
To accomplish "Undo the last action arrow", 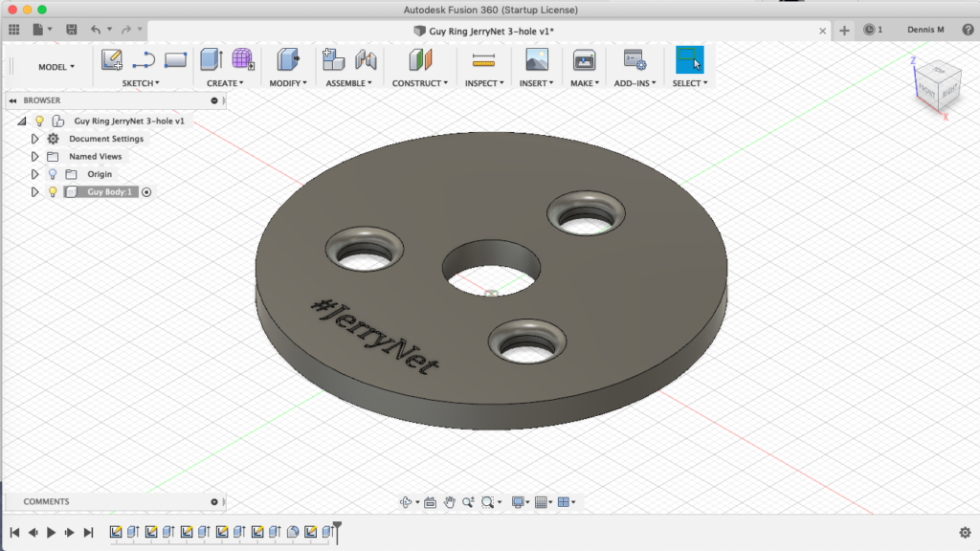I will point(95,30).
